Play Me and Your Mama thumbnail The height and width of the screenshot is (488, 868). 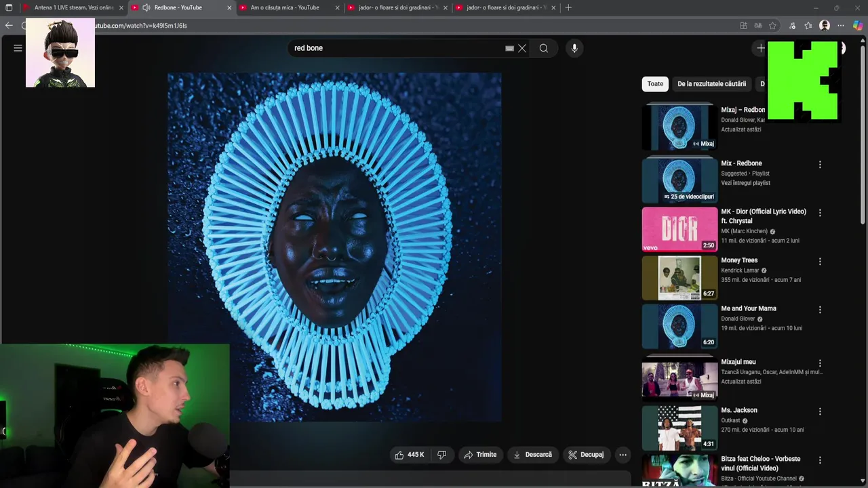[x=679, y=326]
